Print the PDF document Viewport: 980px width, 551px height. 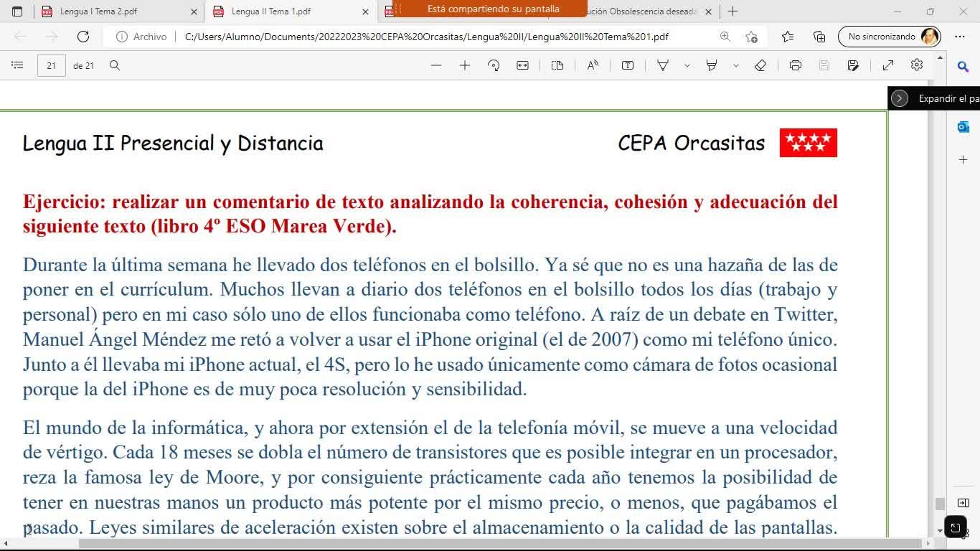point(796,65)
